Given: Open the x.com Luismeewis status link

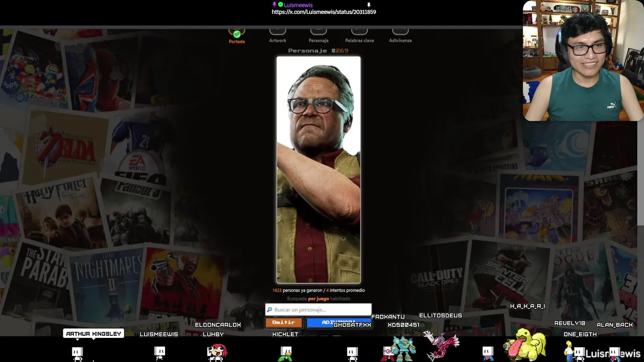Looking at the screenshot, I should coord(324,12).
